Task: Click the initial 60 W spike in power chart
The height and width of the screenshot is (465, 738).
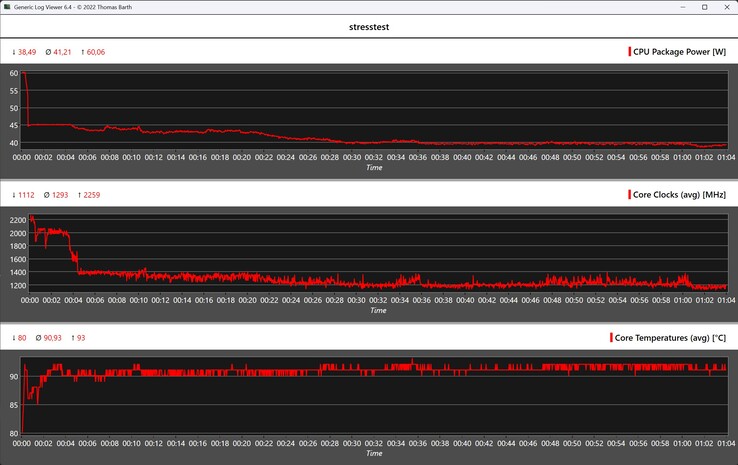Action: pyautogui.click(x=24, y=74)
